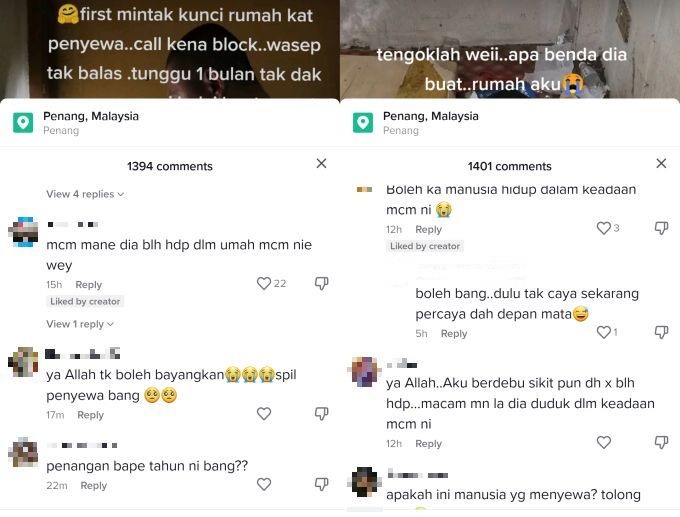The image size is (680, 517).
Task: Dislike the 'Boleh ka manusia hidup' comment
Action: point(661,228)
